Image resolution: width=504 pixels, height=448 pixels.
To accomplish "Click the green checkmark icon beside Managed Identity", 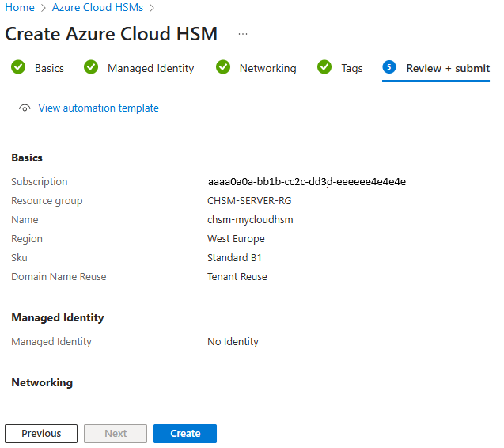I will pyautogui.click(x=91, y=68).
